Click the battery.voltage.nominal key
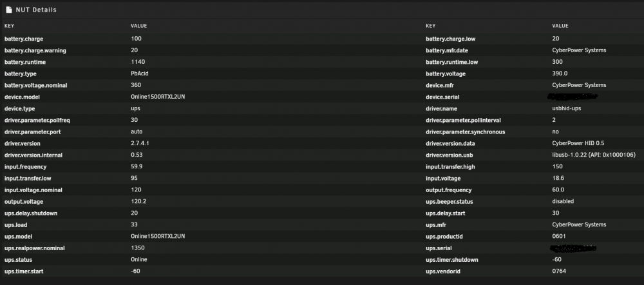 point(35,86)
